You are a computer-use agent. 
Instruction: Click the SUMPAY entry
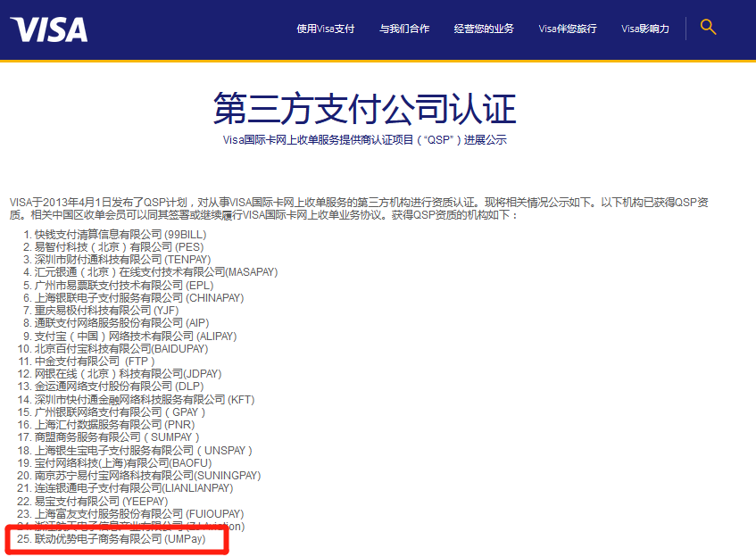[112, 437]
